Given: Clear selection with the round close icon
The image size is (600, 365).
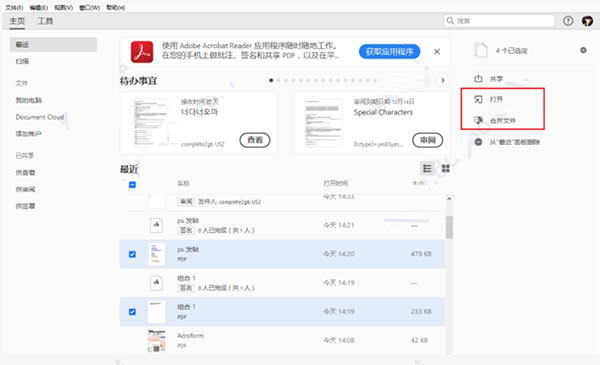Looking at the screenshot, I should (x=583, y=50).
